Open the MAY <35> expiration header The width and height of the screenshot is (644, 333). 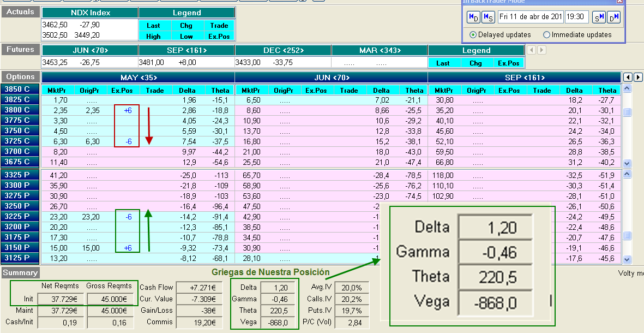tap(137, 78)
